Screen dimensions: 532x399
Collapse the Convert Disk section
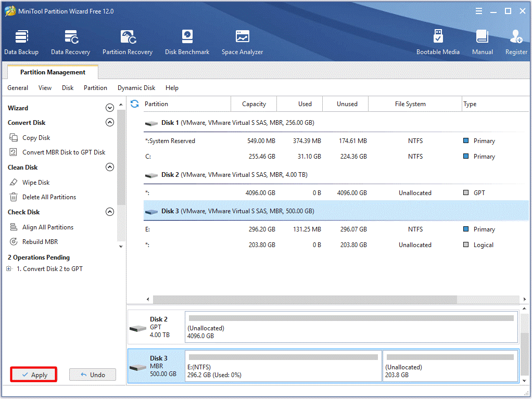click(x=110, y=122)
